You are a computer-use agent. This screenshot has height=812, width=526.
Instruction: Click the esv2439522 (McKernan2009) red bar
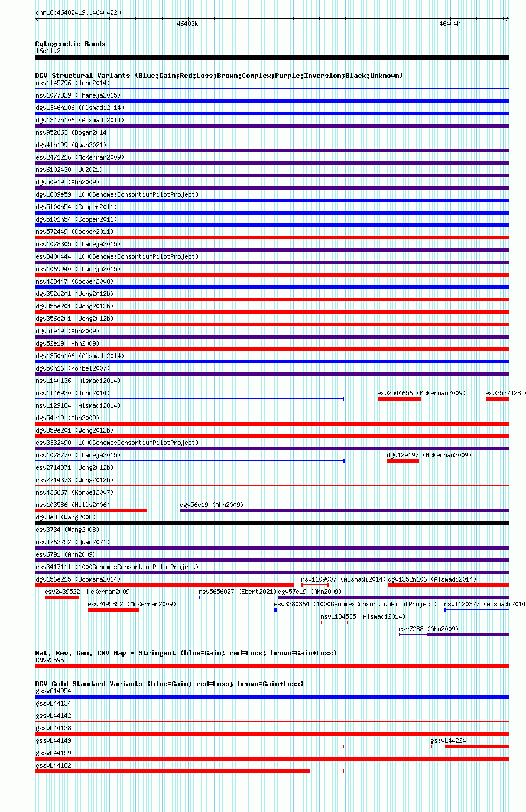(62, 597)
